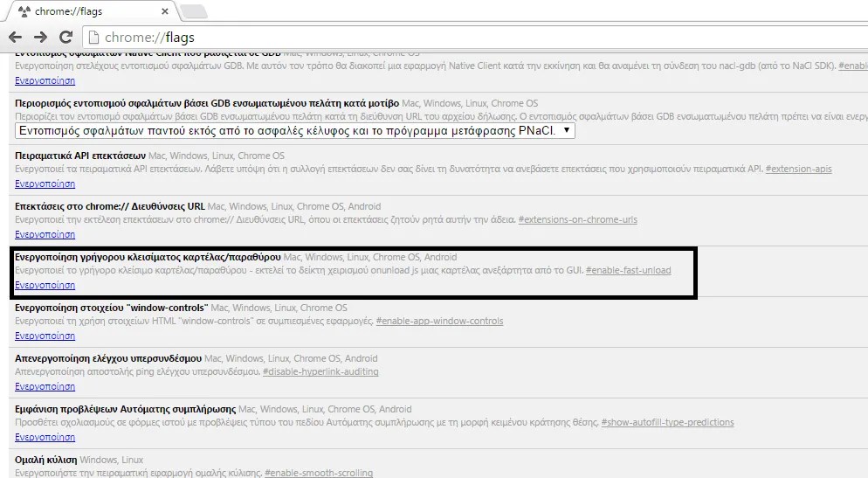Screen dimensions: 868x478
Task: Click description about ping ελέγχου υπερσυνδέσμου
Action: coord(137,371)
